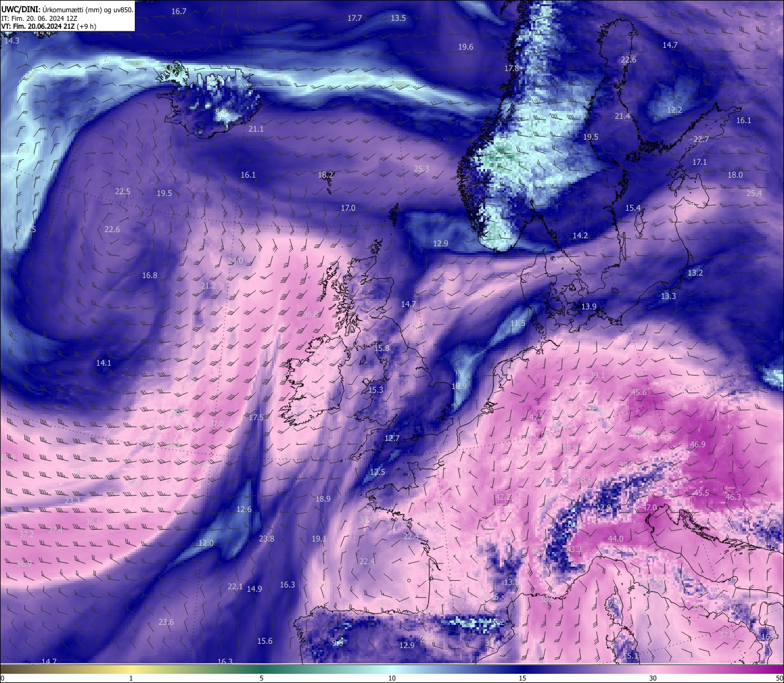The image size is (784, 683).
Task: Click the 22.7 value label
Action: pos(701,140)
